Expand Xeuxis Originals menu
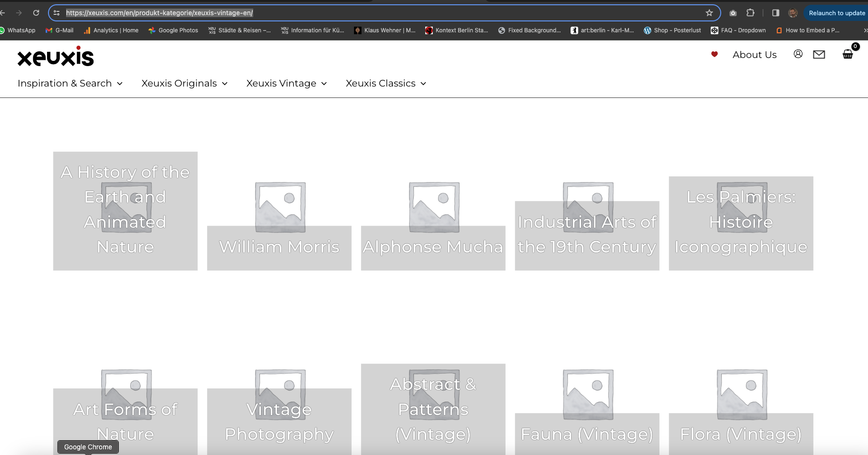Image resolution: width=868 pixels, height=455 pixels. pos(184,83)
